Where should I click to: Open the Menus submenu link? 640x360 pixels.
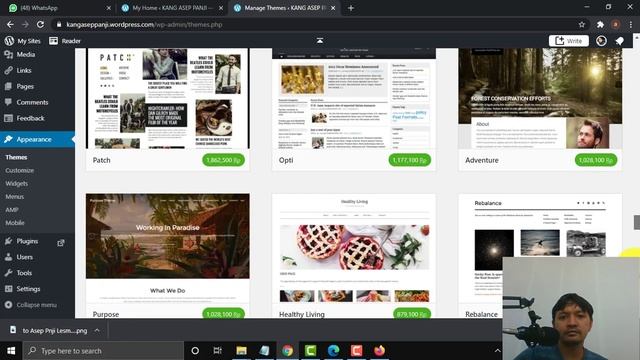(x=15, y=196)
